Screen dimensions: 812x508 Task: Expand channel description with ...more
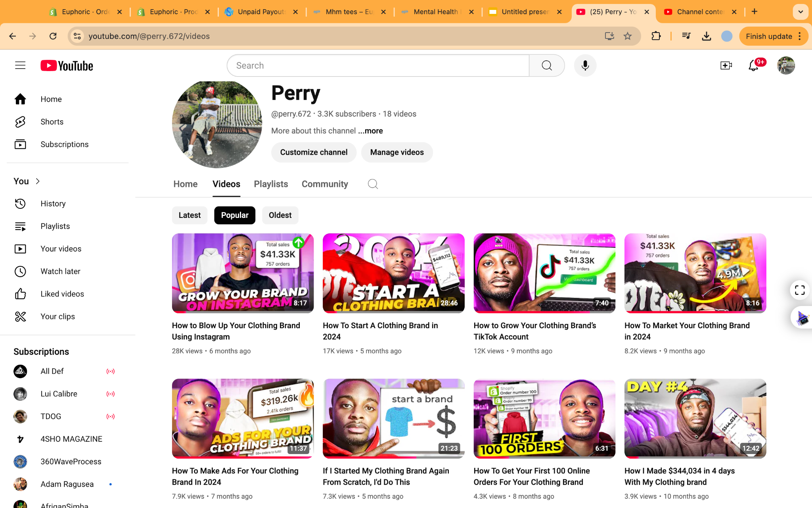(x=371, y=131)
